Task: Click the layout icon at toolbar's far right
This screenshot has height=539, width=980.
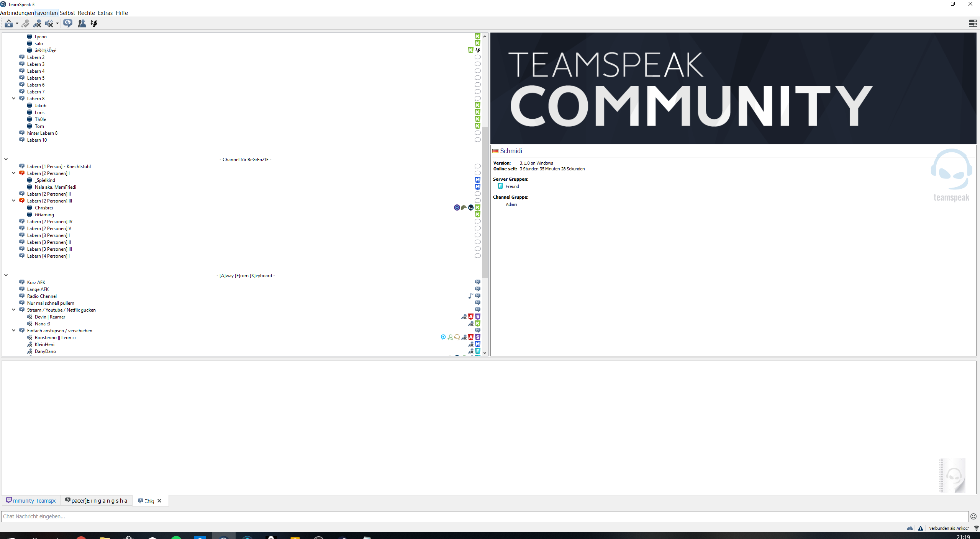Action: pyautogui.click(x=972, y=24)
